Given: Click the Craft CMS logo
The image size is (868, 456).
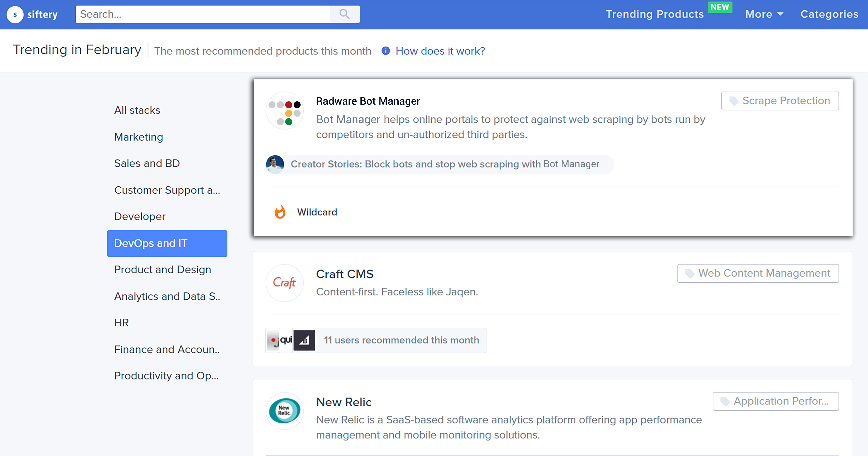Looking at the screenshot, I should pos(284,283).
